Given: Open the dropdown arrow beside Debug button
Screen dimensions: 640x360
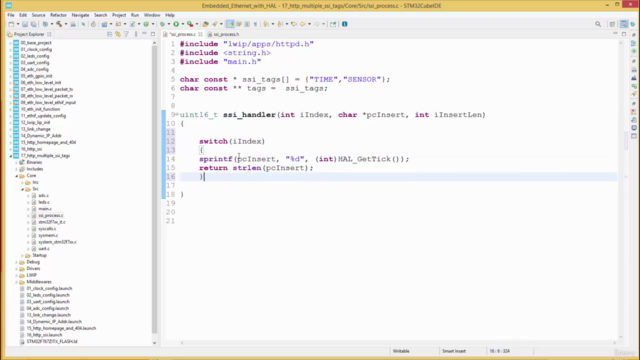Looking at the screenshot, I should pyautogui.click(x=169, y=24).
